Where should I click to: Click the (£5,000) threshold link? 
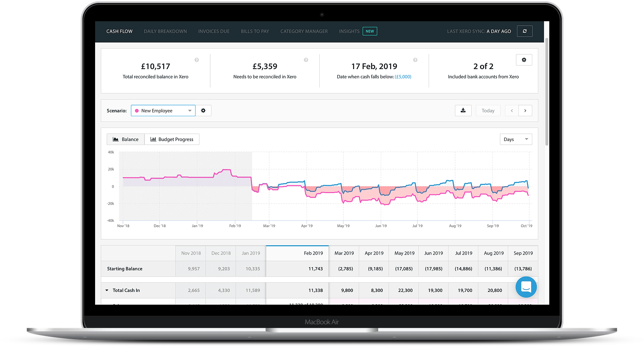[403, 77]
